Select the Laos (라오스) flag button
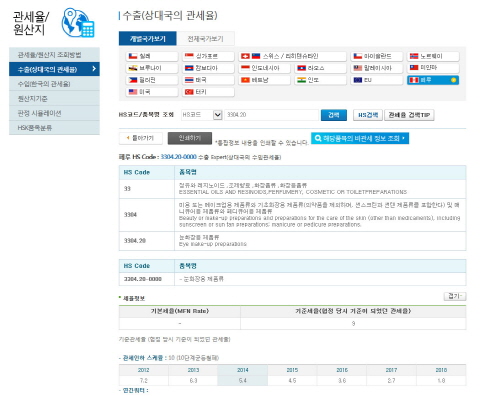The height and width of the screenshot is (396, 485). [321, 68]
